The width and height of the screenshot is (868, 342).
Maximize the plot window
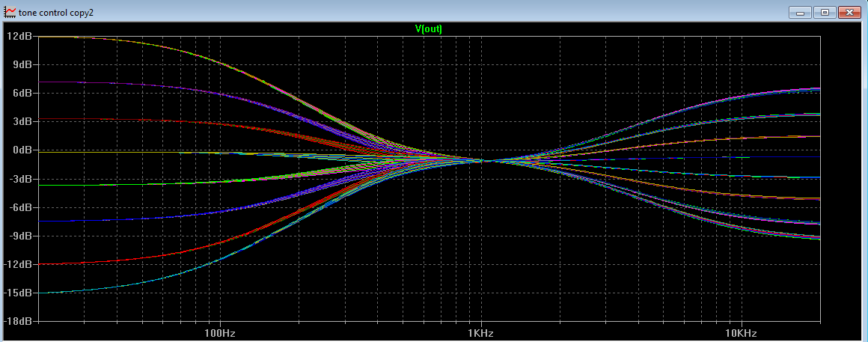point(825,12)
